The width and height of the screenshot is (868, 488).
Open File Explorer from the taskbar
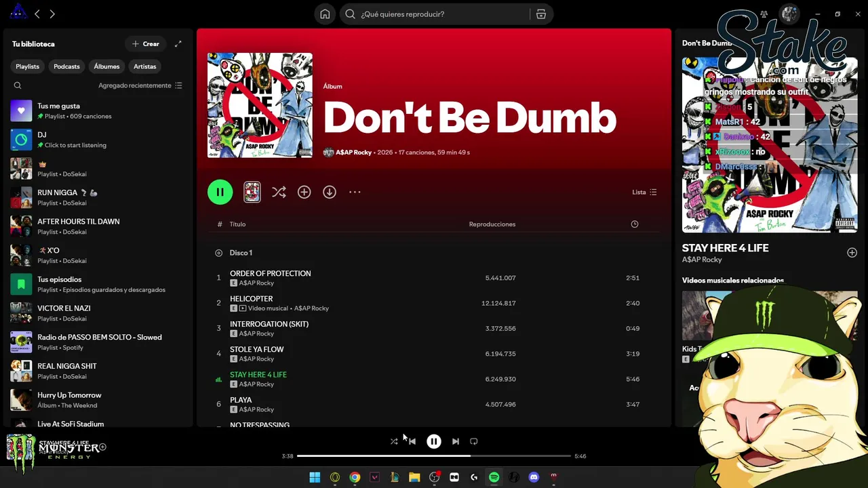coord(414,477)
